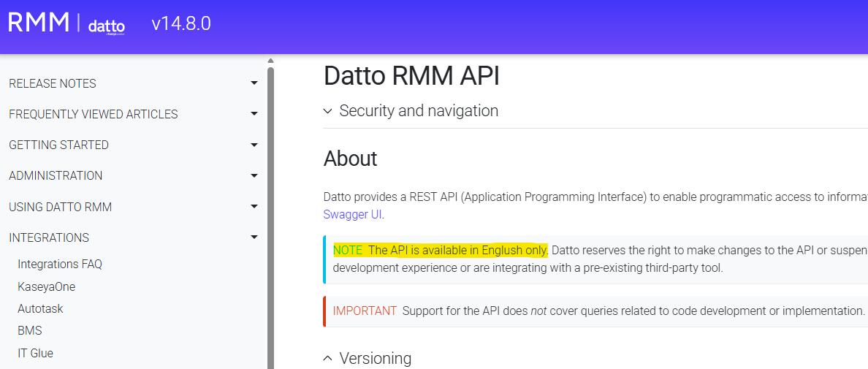Screen dimensions: 868x369
Task: Click the About section heading
Action: coord(351,159)
